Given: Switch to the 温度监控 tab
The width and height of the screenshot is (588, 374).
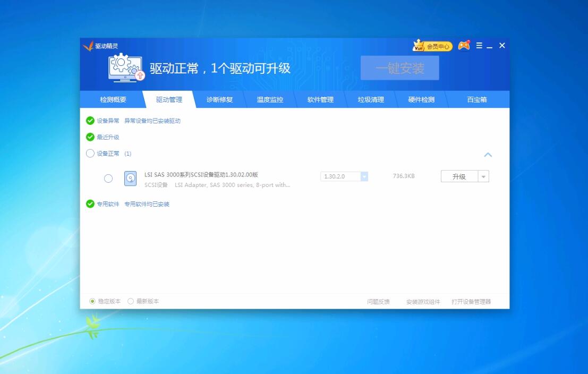Looking at the screenshot, I should point(270,99).
